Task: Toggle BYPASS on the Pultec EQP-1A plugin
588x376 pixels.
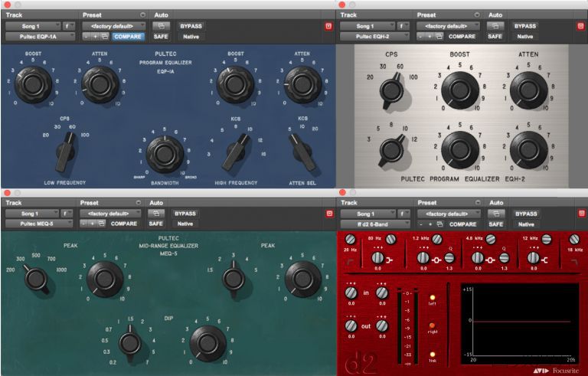Action: 191,26
